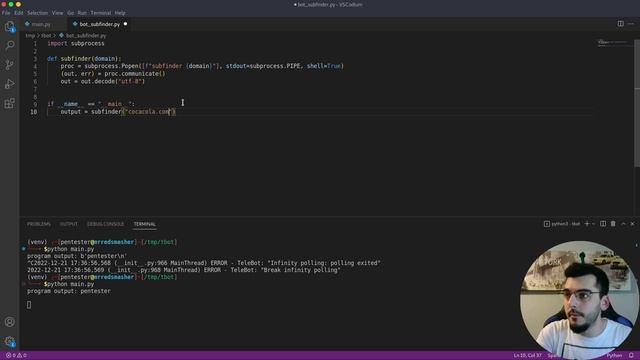Click the if __name__ == "__main__" line
This screenshot has height=360, width=640.
91,104
